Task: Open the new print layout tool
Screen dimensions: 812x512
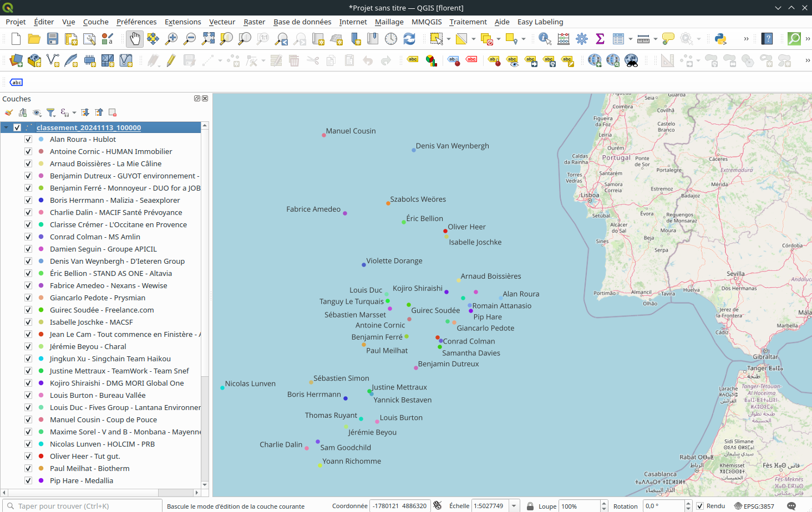Action: click(x=71, y=39)
